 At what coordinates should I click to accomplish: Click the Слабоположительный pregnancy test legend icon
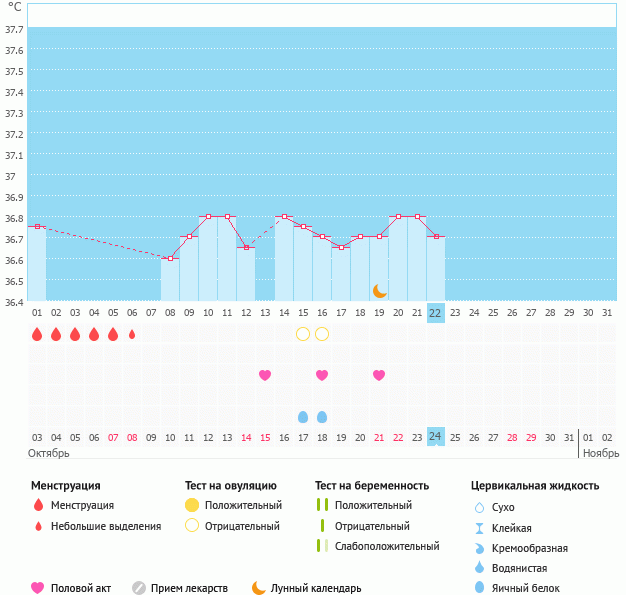coord(322,546)
